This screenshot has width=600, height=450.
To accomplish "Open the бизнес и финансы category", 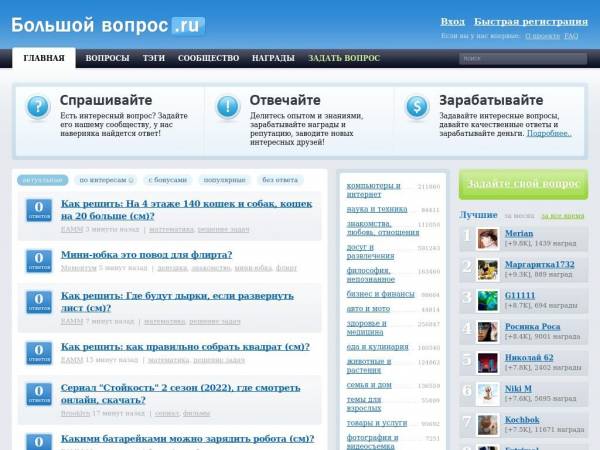I will click(380, 294).
